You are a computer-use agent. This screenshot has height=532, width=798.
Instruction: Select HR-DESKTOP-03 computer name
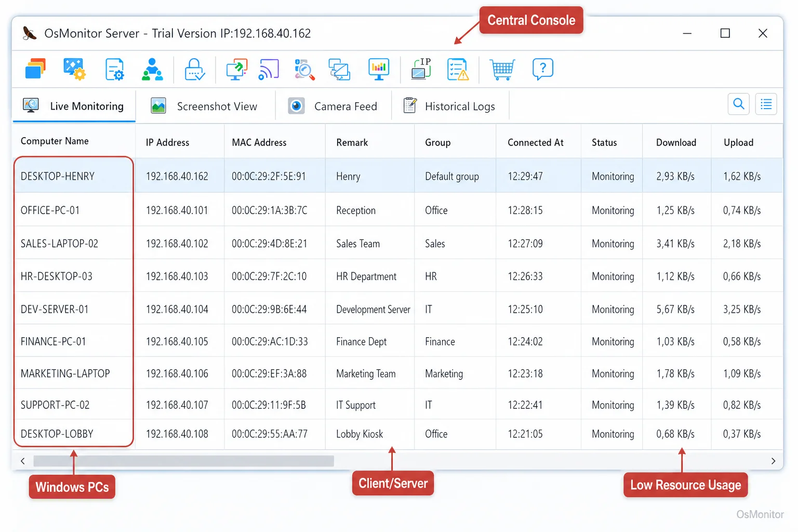pyautogui.click(x=57, y=276)
